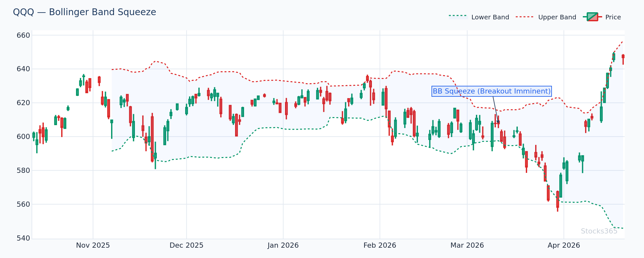Viewport: 644px width, 258px height.
Task: Click the BB Squeeze (Breakout Imminent) annotation
Action: [x=492, y=91]
